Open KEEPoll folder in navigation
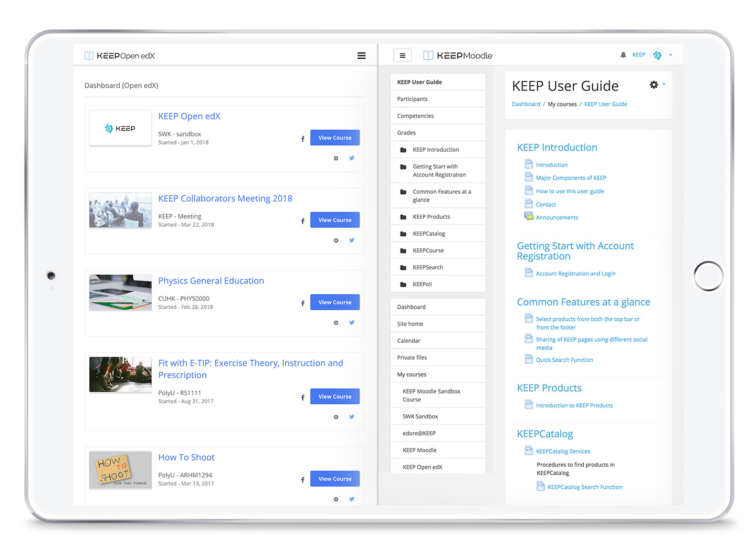The image size is (756, 546). [438, 284]
